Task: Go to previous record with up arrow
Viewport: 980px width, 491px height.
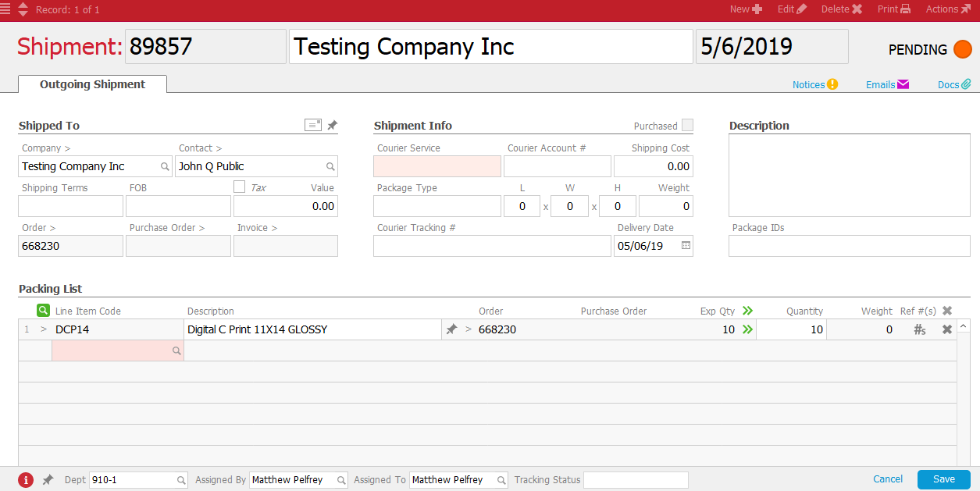Action: coord(23,5)
